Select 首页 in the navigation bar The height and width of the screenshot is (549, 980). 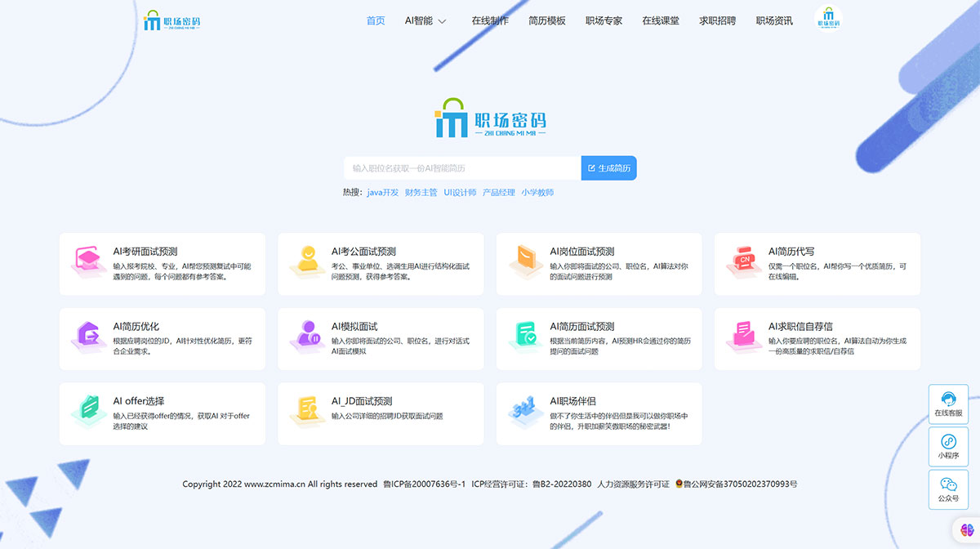[x=376, y=20]
